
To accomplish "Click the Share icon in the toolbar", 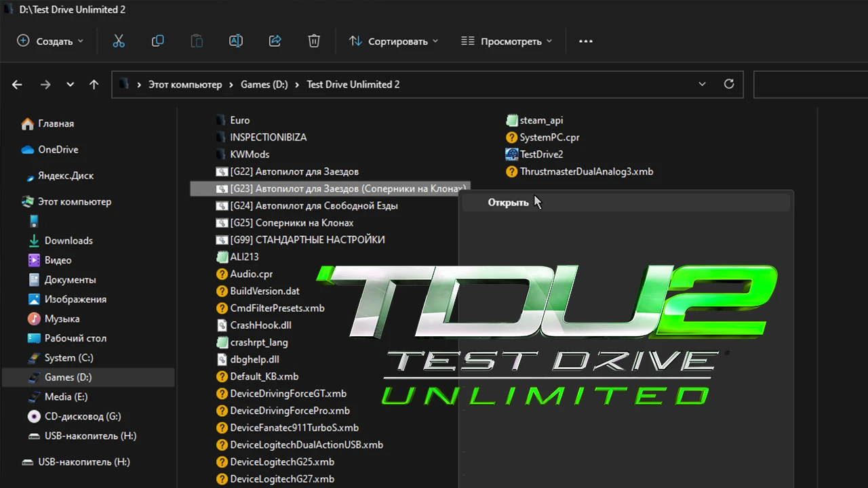I will point(275,41).
